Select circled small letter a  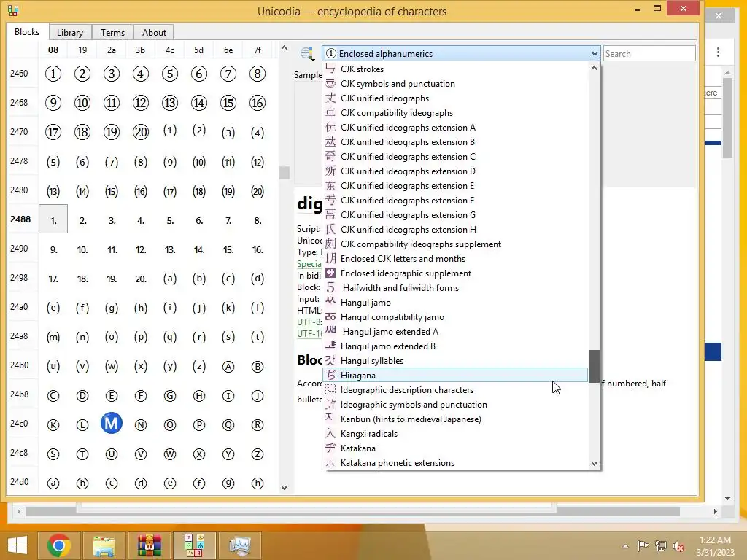53,483
